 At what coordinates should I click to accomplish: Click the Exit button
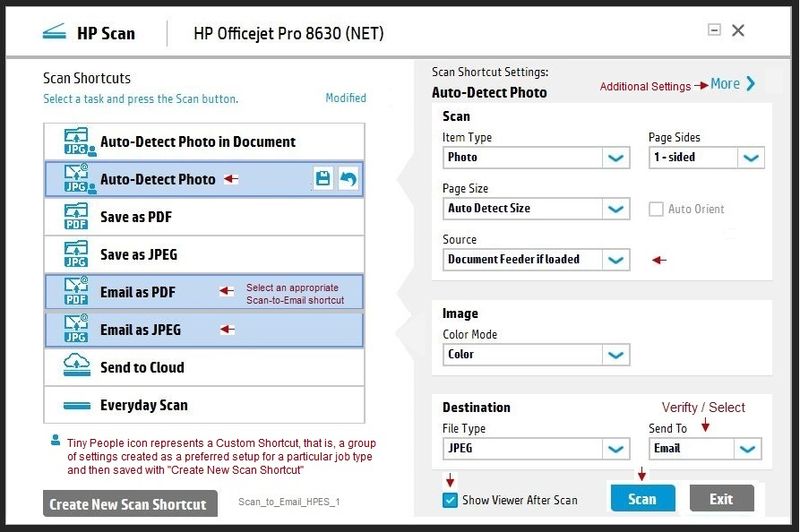[721, 499]
